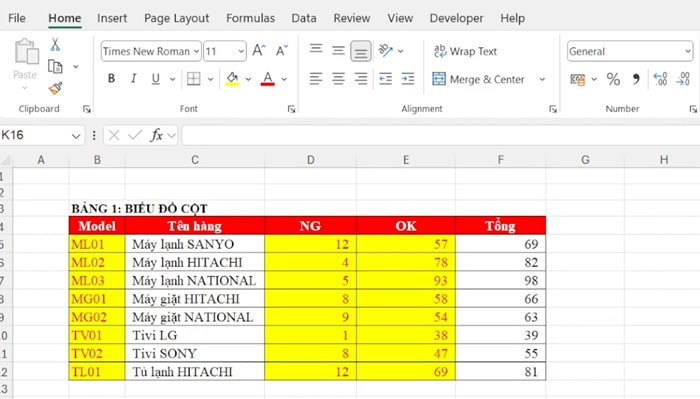The width and height of the screenshot is (700, 399).
Task: Click the Orientation text angle icon
Action: pyautogui.click(x=385, y=50)
